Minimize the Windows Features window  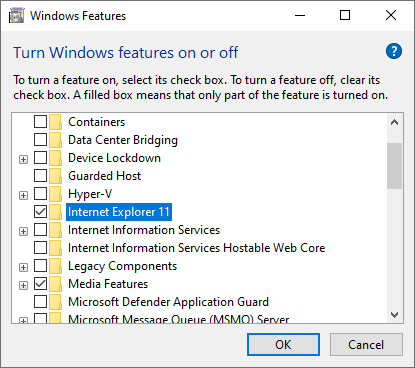tap(300, 15)
